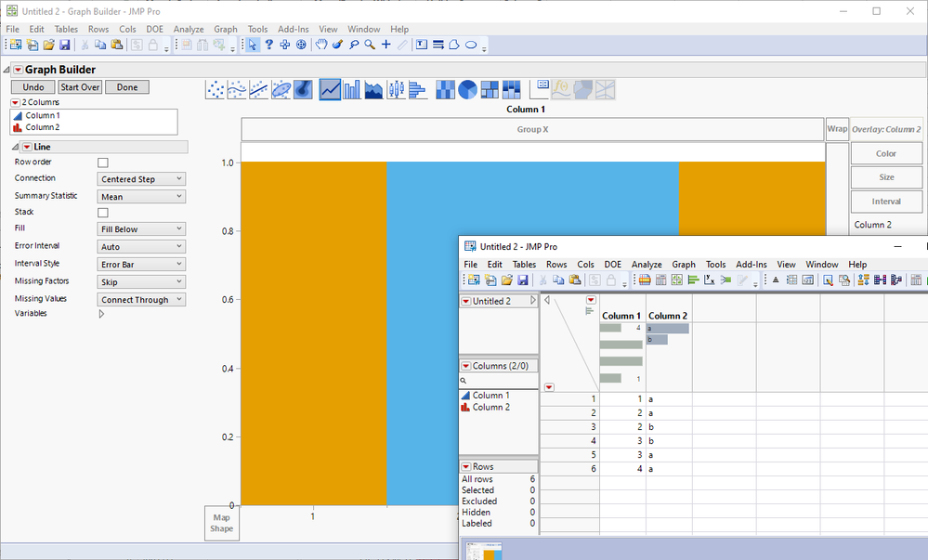Select the Points element icon in Graph Builder
The height and width of the screenshot is (560, 928).
coord(216,90)
